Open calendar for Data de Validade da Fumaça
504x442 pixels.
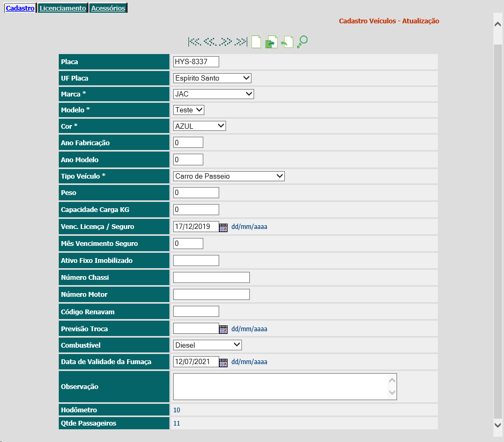click(x=223, y=363)
